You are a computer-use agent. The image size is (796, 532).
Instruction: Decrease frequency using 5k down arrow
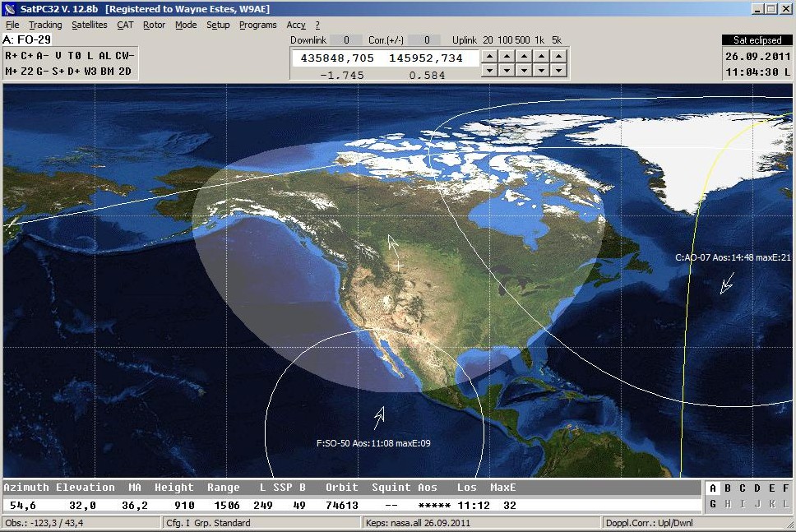pyautogui.click(x=558, y=71)
